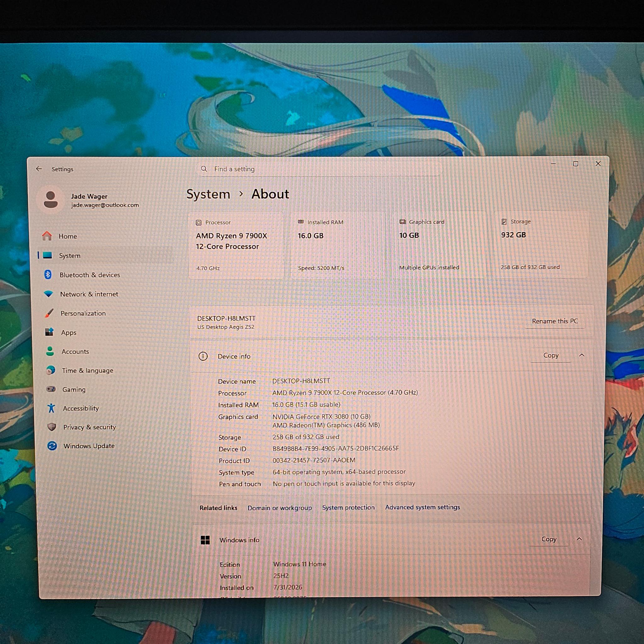Copy the Windows info details

pyautogui.click(x=549, y=539)
